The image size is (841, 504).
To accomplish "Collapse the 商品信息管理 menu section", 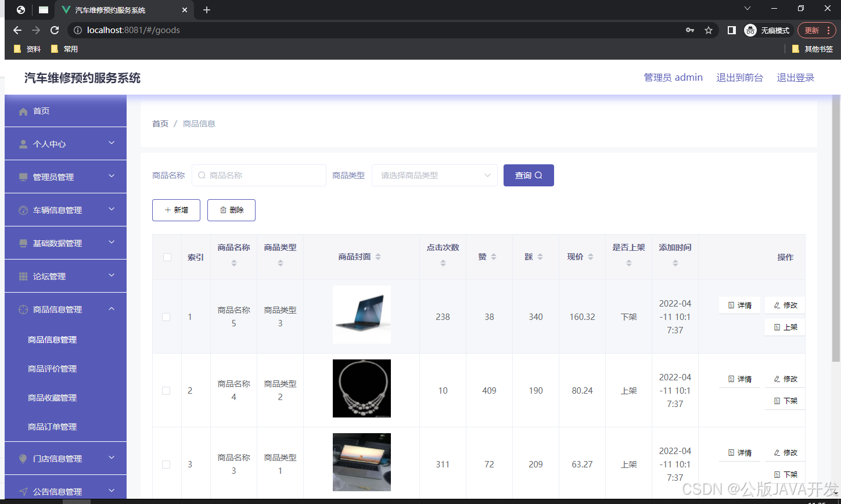I will [65, 309].
